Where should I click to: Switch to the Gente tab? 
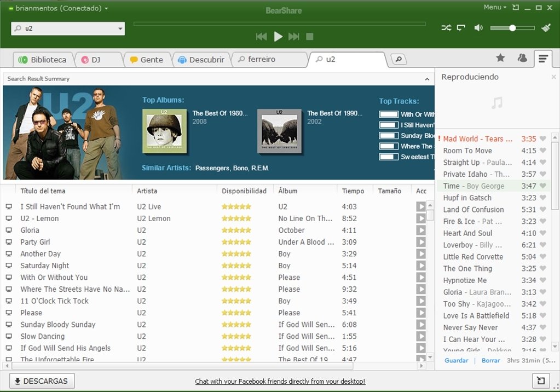[147, 60]
